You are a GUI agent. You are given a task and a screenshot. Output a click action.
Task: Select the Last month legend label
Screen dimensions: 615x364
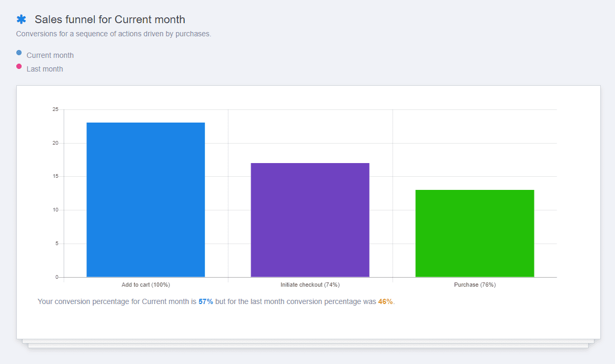(45, 69)
